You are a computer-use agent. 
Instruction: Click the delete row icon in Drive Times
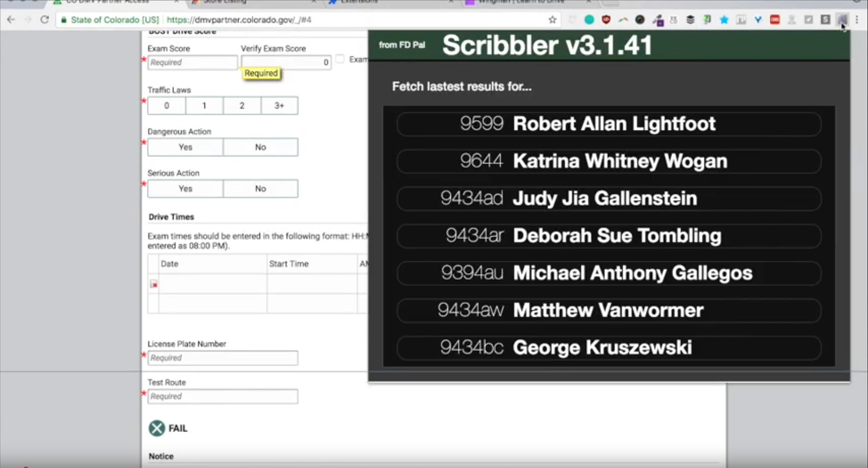(x=154, y=284)
